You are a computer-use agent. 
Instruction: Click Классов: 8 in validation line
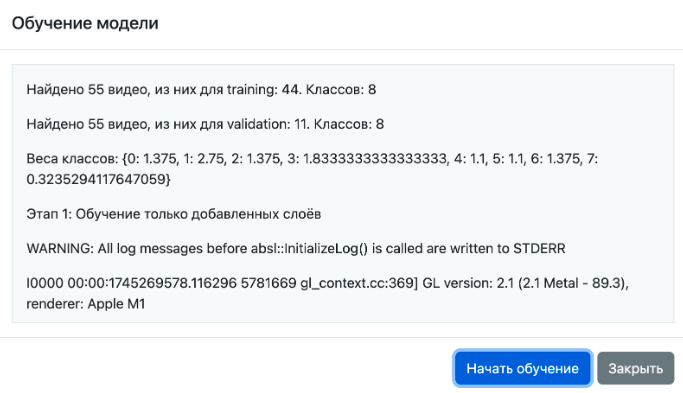tap(349, 124)
